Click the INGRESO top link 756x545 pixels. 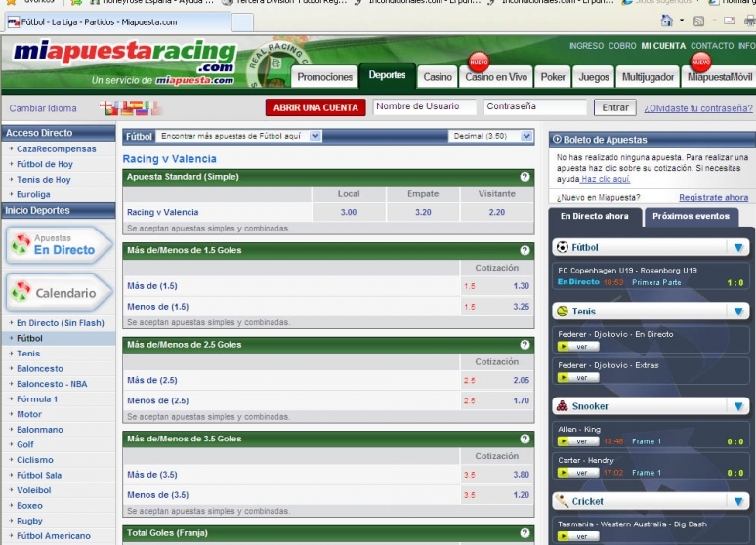[586, 46]
